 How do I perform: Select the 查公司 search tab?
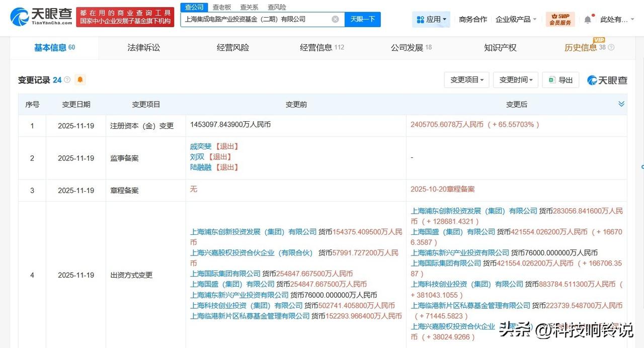(x=194, y=7)
